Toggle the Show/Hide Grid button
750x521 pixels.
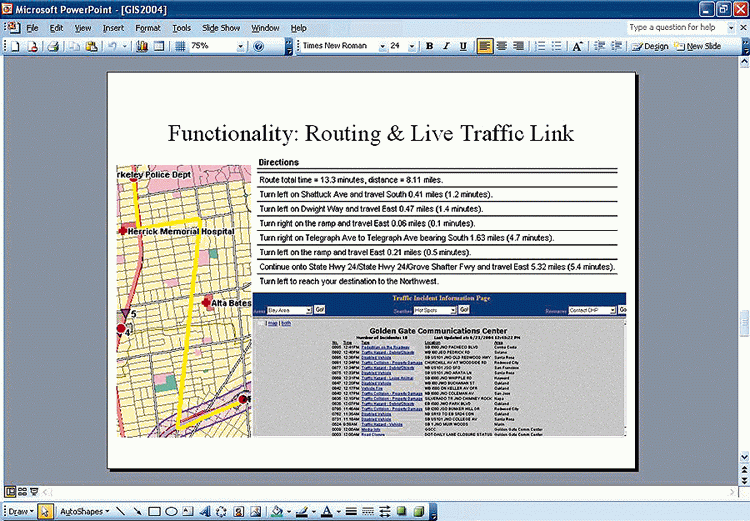coord(180,46)
